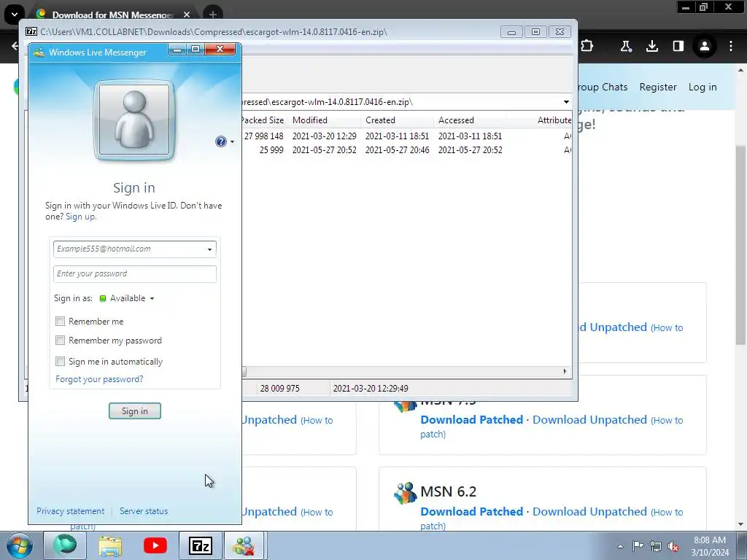This screenshot has width=747, height=560.
Task: Click Group Chats webpage link
Action: [602, 87]
